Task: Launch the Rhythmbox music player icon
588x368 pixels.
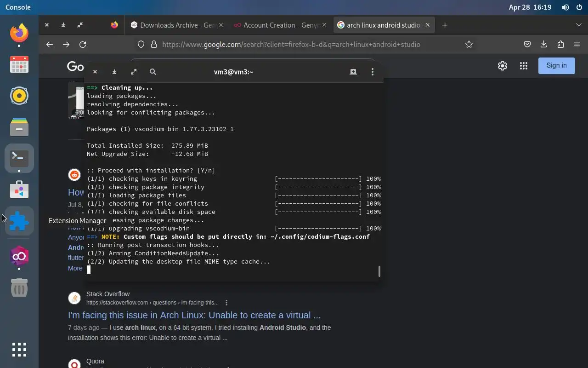Action: (19, 96)
